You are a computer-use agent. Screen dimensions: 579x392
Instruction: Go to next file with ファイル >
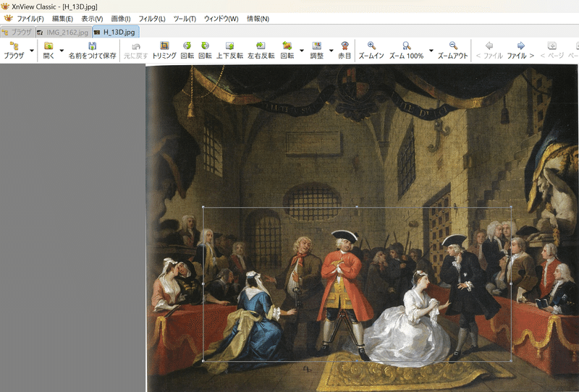520,50
